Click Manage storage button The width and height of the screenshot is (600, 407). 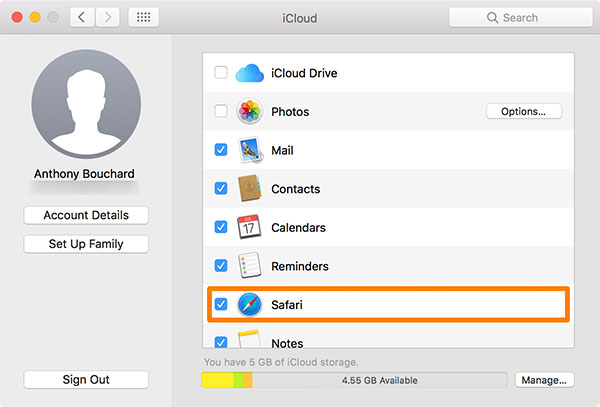[544, 380]
